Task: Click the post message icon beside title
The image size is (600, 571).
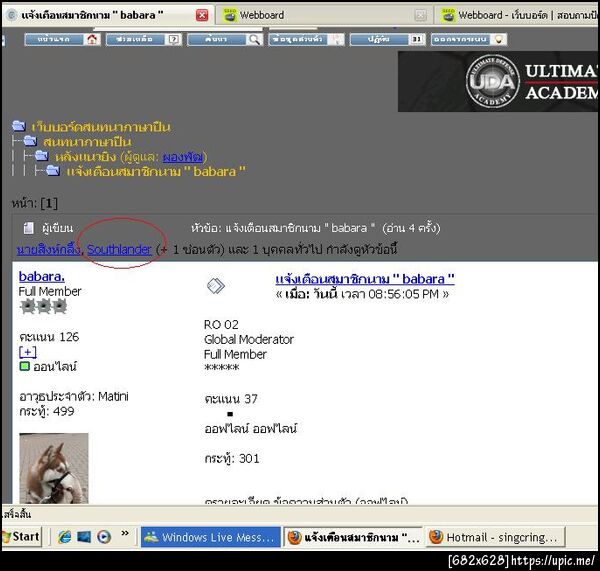Action: tap(216, 286)
